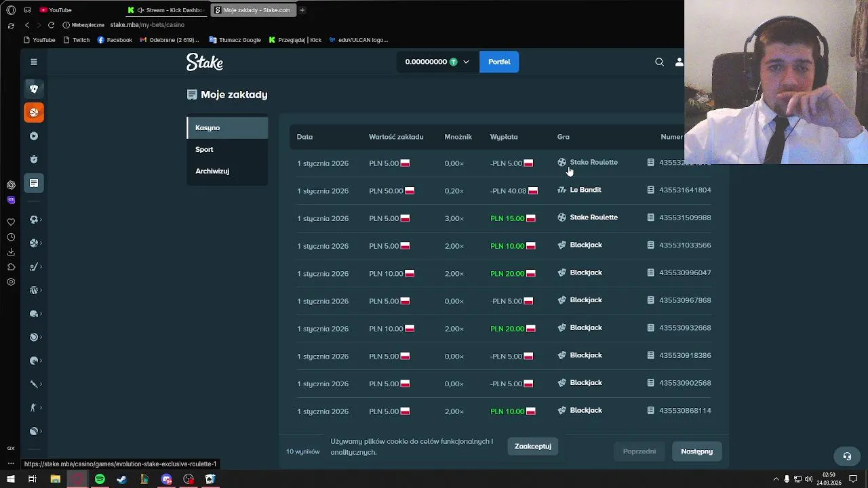The height and width of the screenshot is (488, 868).
Task: Open Opera sidebar downloads icon
Action: click(11, 252)
